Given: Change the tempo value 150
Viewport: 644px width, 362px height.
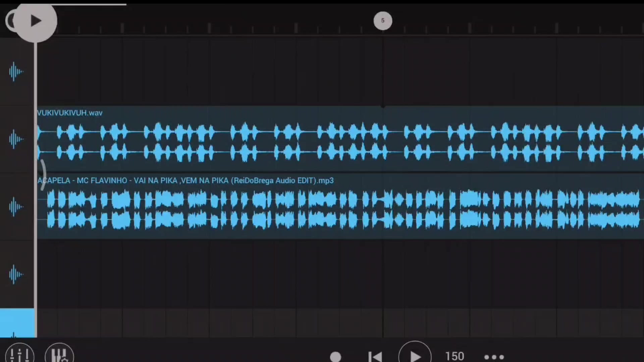Looking at the screenshot, I should [454, 356].
